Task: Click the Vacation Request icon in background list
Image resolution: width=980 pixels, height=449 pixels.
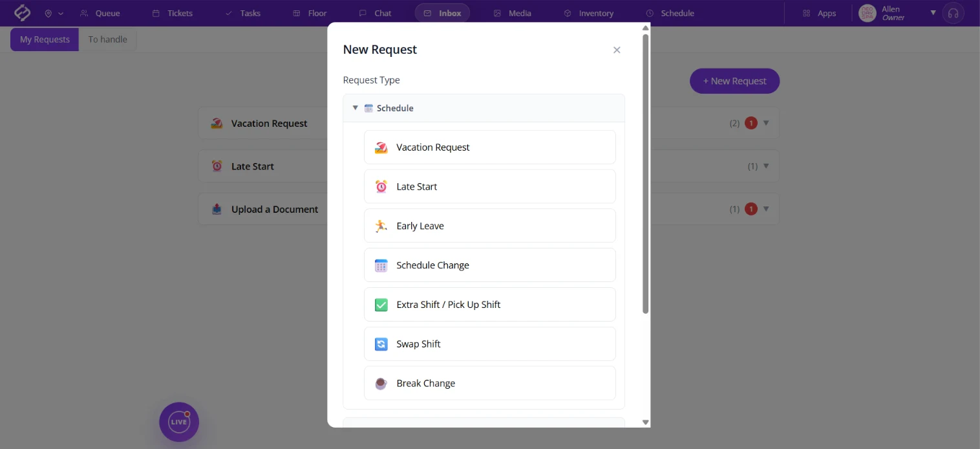Action: pos(217,124)
